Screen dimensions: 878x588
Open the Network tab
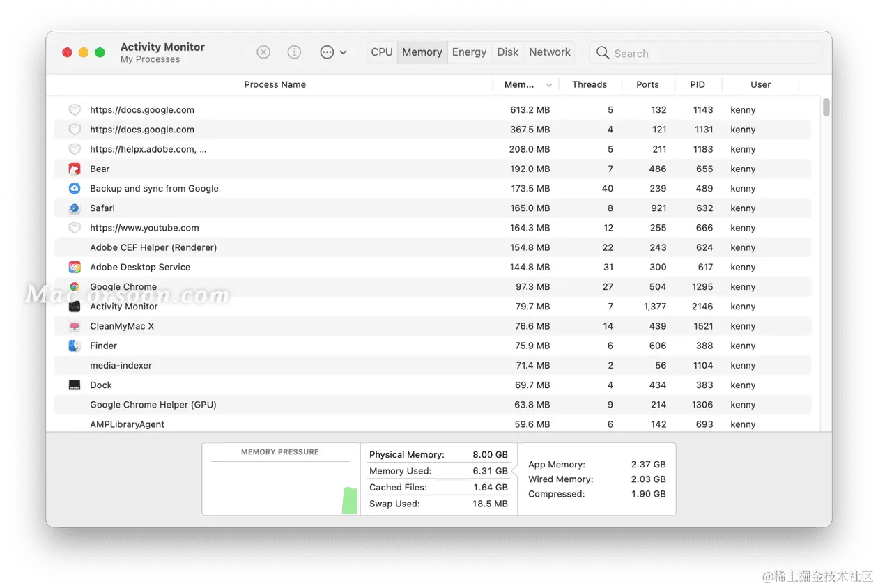click(550, 52)
